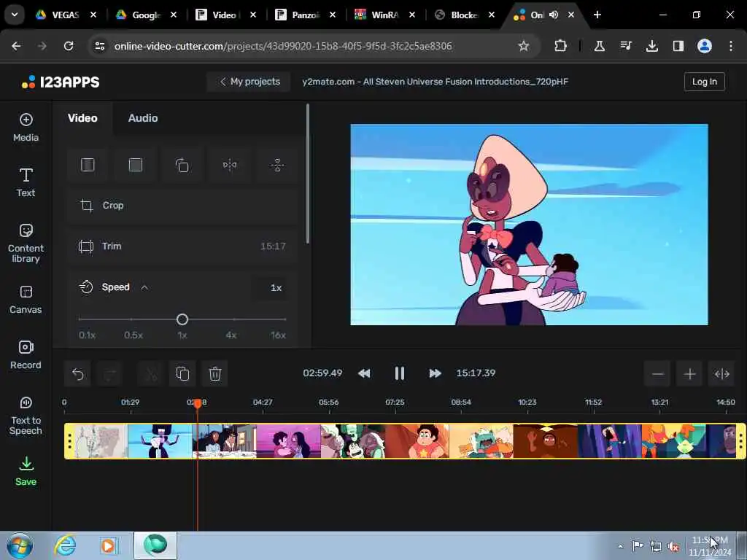Rewind playback with back button
This screenshot has width=747, height=560.
364,373
